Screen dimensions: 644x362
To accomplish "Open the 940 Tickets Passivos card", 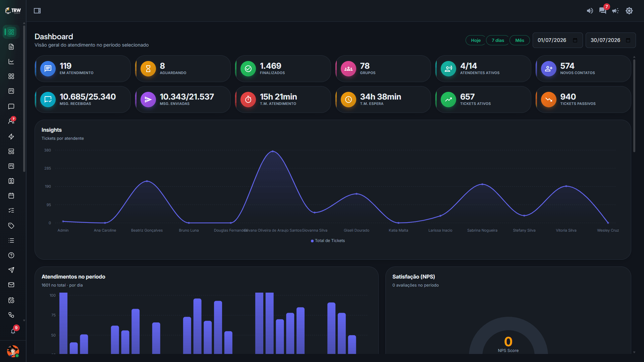I will 584,100.
